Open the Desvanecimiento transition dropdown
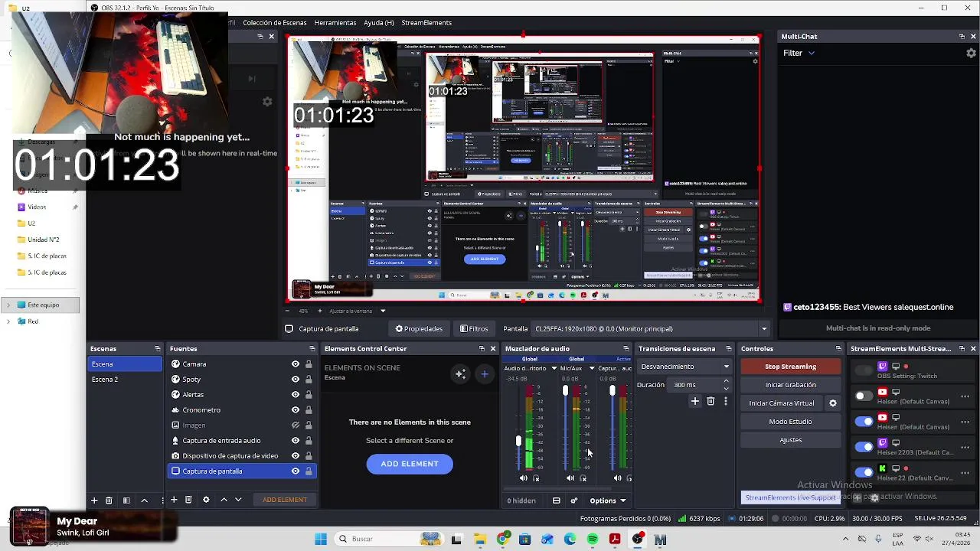 (684, 367)
